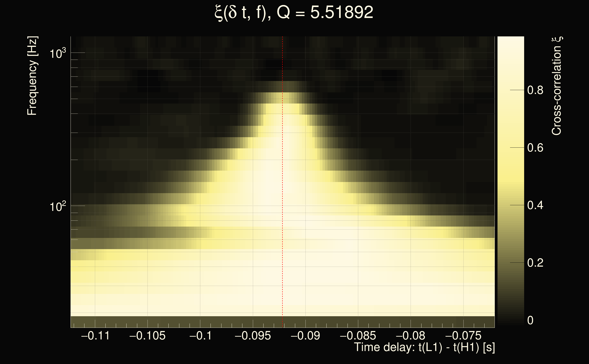Click the -0.095 time delay tick label
This screenshot has height=364, width=589.
[253, 336]
